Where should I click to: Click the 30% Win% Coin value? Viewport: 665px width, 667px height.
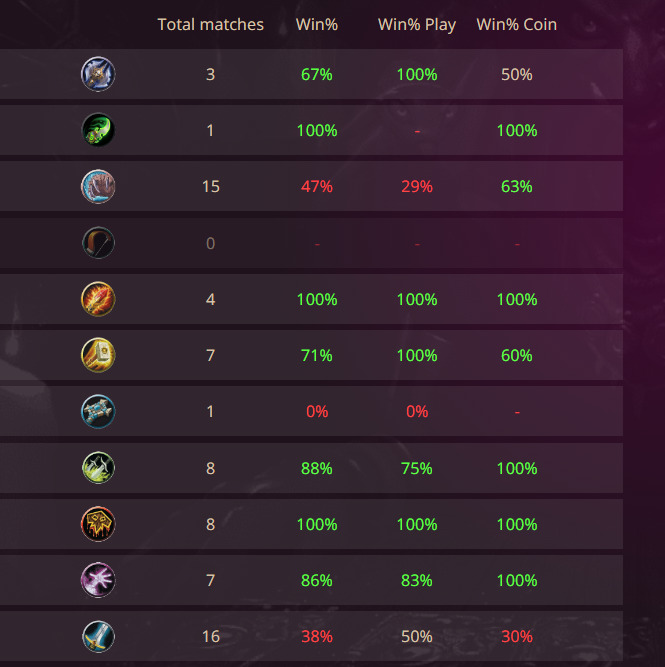(517, 636)
